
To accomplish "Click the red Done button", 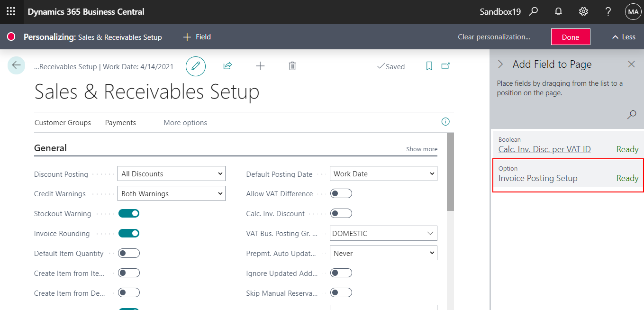I will pyautogui.click(x=571, y=37).
